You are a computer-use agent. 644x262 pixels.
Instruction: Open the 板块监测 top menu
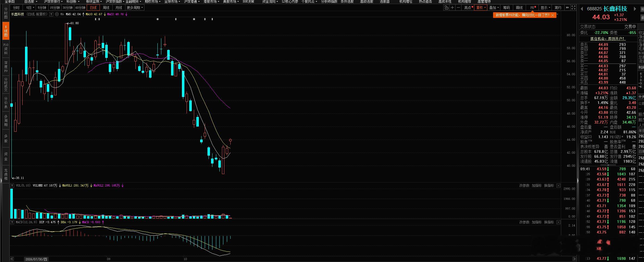tap(94, 2)
